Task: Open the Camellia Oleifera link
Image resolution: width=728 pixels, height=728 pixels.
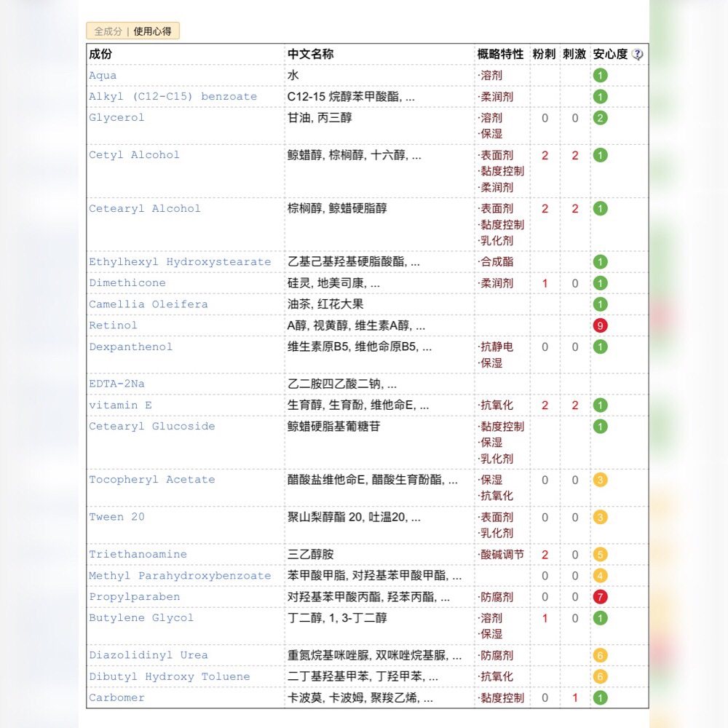Action: (148, 304)
